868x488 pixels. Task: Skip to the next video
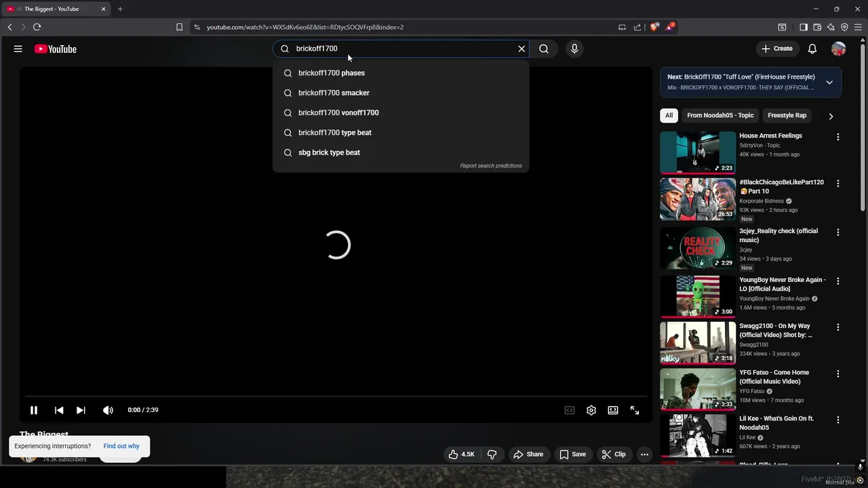tap(81, 410)
